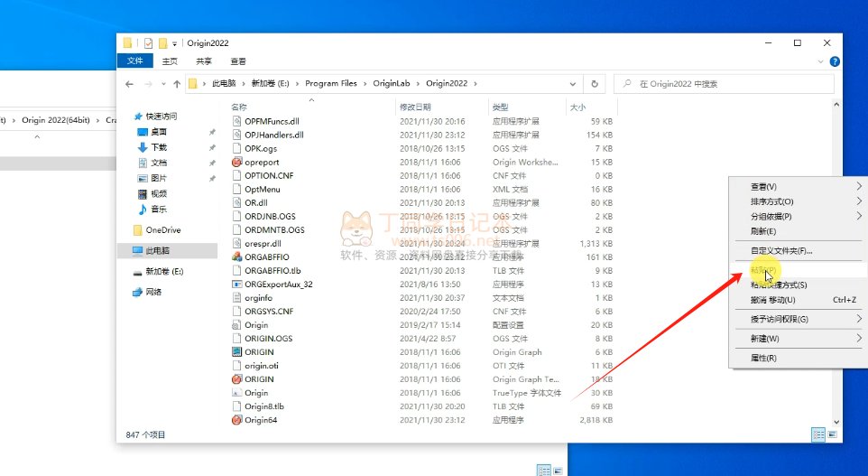Viewport: 868px width, 476px height.
Task: Click the search Origin2022 field
Action: coord(724,84)
